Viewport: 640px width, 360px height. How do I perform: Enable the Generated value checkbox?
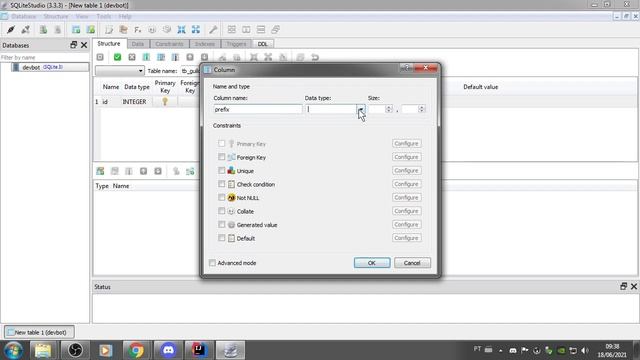coord(221,224)
